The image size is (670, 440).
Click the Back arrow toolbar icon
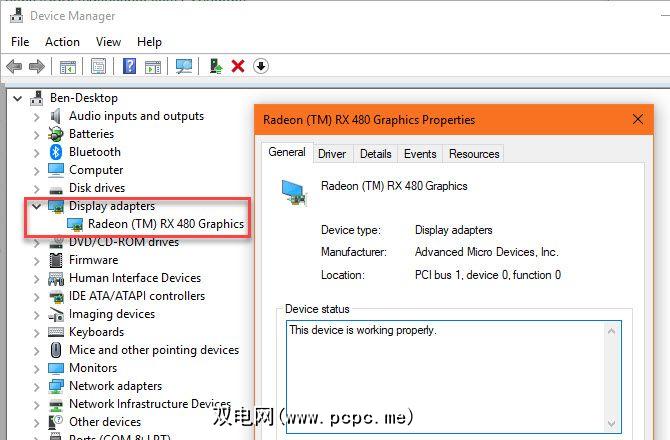coord(14,66)
